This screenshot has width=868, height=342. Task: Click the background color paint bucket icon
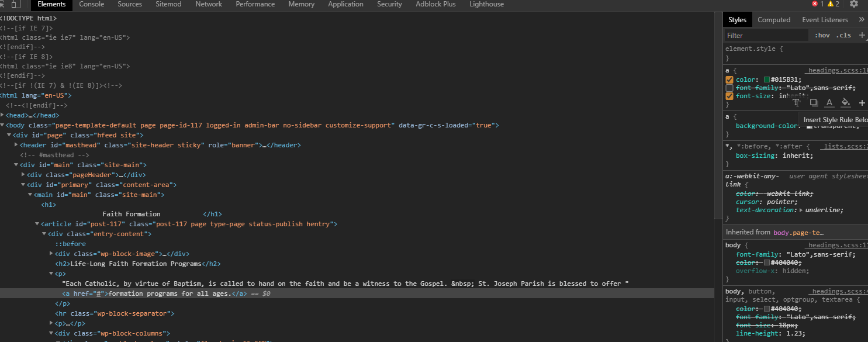tap(845, 103)
